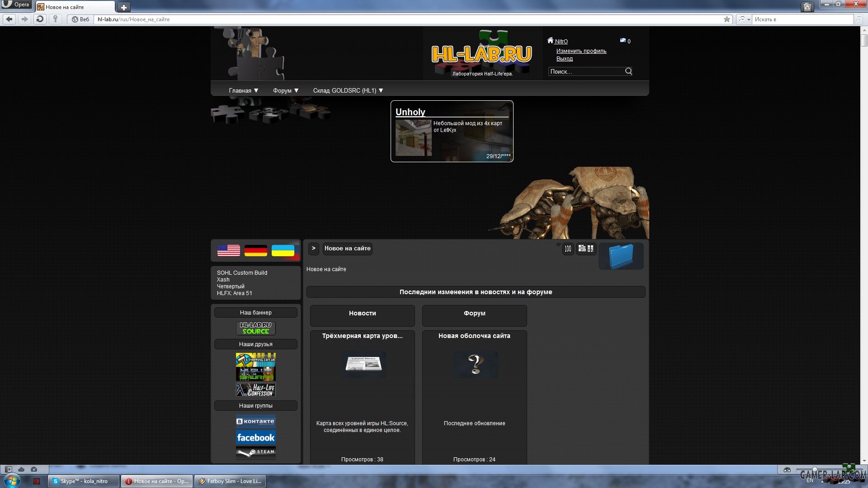Switch to the Skype kola_nitro taskbar window
The width and height of the screenshot is (868, 488).
tap(84, 481)
